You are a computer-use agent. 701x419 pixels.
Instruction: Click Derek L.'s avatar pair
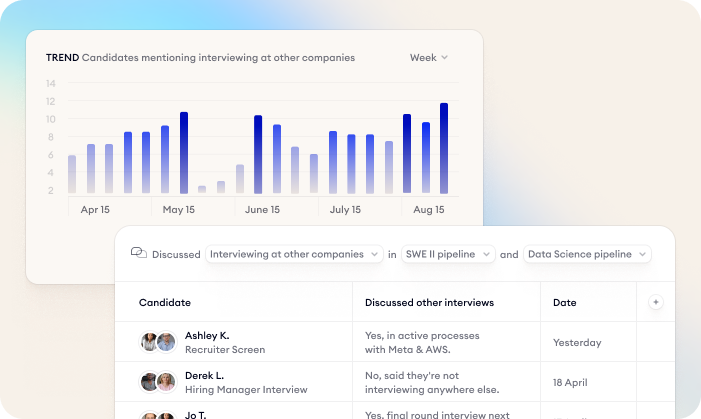[x=158, y=382]
